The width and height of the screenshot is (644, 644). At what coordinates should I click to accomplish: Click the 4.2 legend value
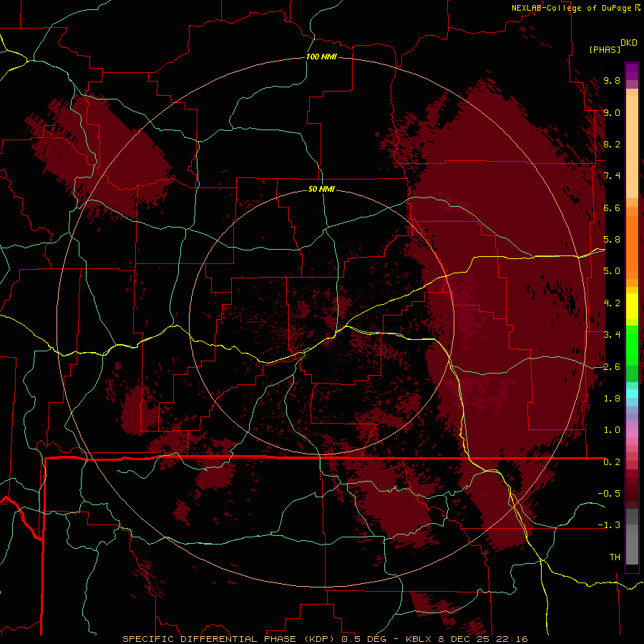(612, 303)
